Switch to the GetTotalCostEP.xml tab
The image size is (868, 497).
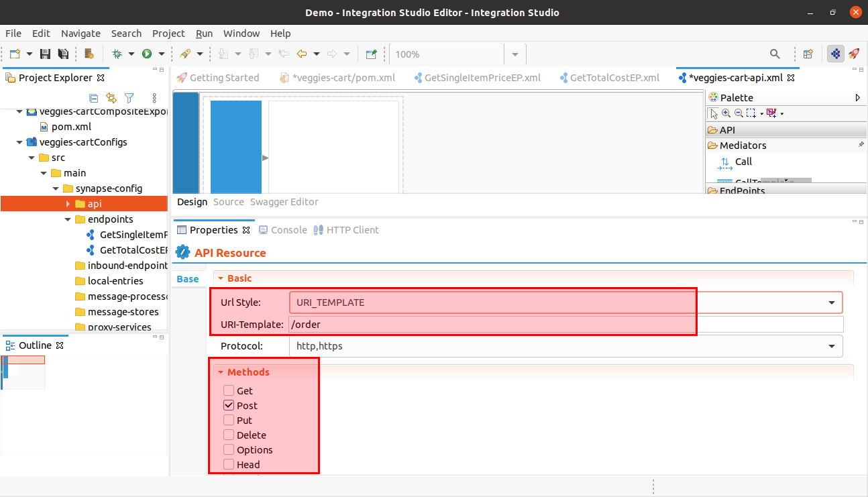(609, 78)
